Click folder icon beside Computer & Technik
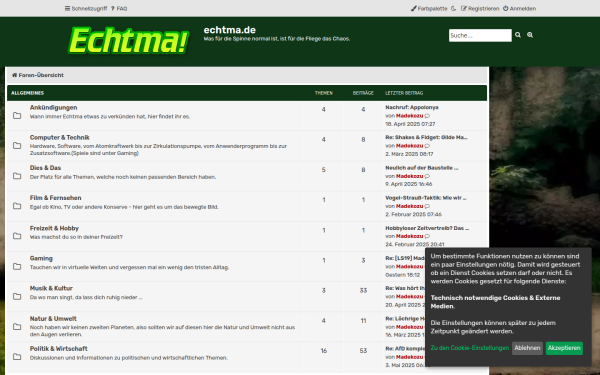 17,146
